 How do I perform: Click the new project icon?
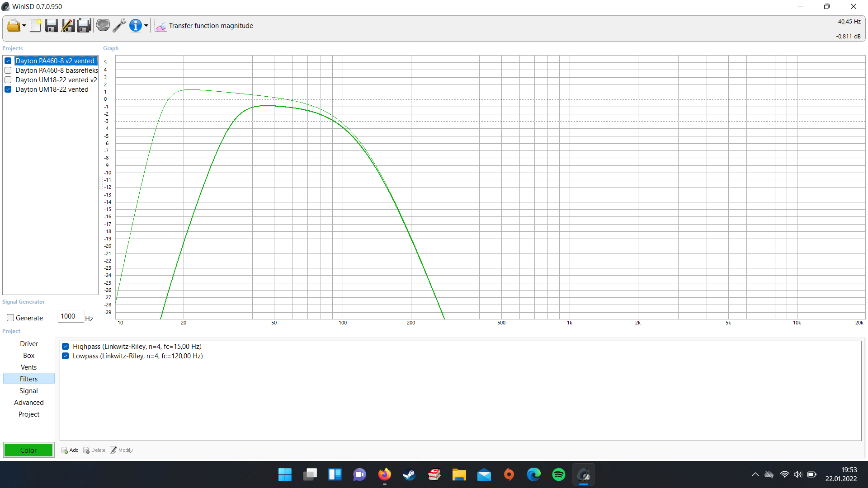pyautogui.click(x=35, y=25)
